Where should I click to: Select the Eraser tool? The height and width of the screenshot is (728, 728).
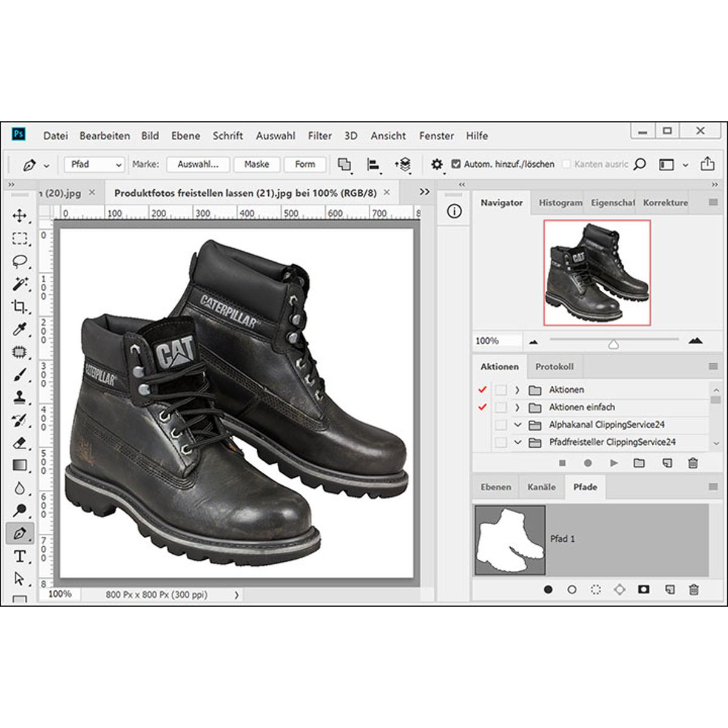pos(19,443)
